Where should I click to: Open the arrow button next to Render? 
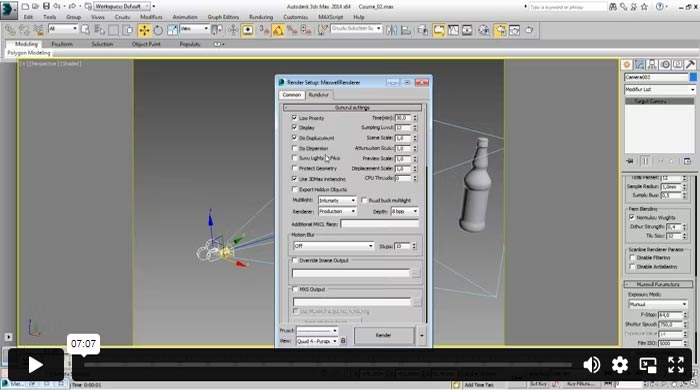(421, 336)
